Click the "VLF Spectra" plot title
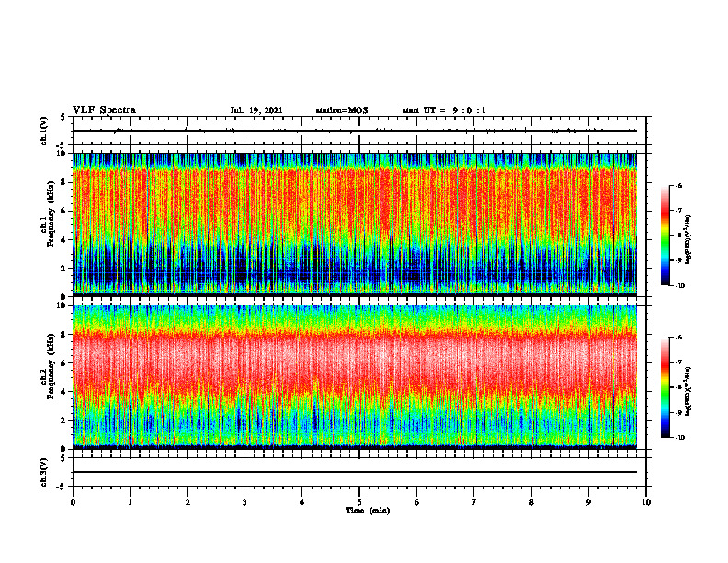 (104, 110)
